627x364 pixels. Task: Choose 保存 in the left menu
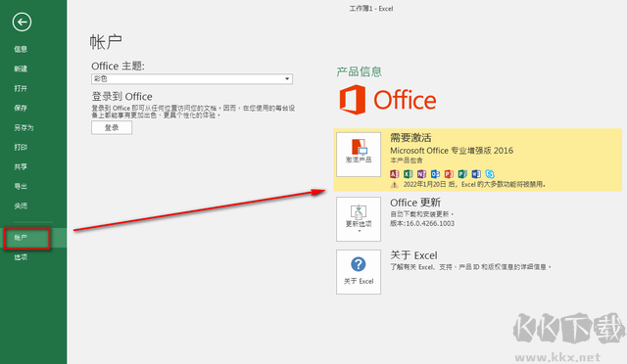pos(21,108)
